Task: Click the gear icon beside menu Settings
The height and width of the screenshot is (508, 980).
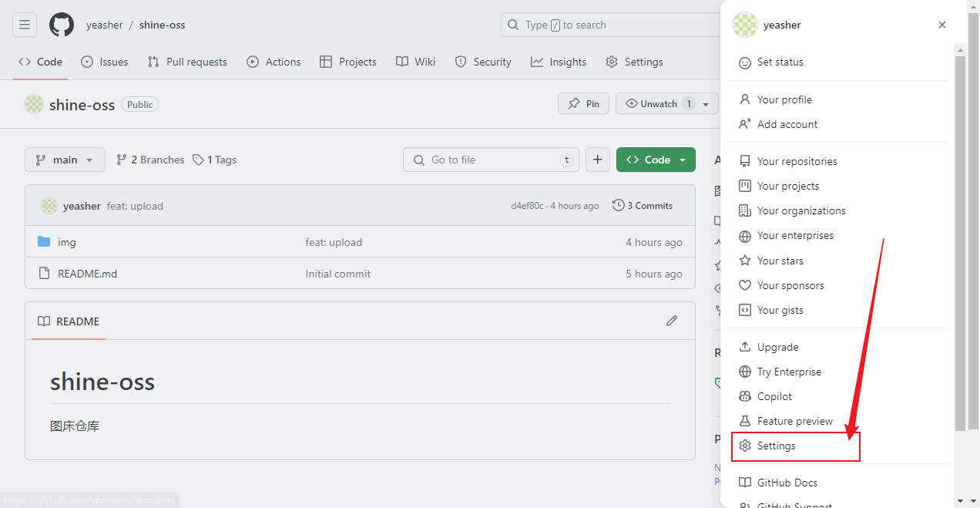Action: click(745, 446)
